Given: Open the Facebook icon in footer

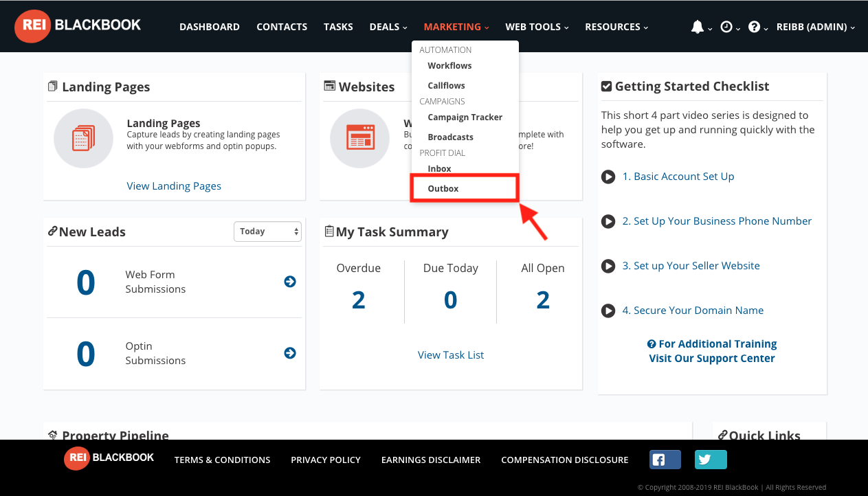Looking at the screenshot, I should (665, 460).
